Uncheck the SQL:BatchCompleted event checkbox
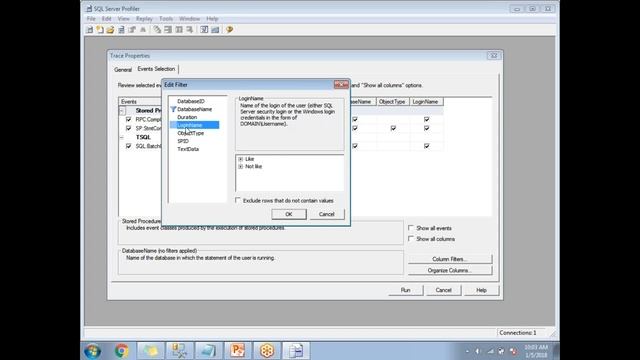 pyautogui.click(x=129, y=146)
